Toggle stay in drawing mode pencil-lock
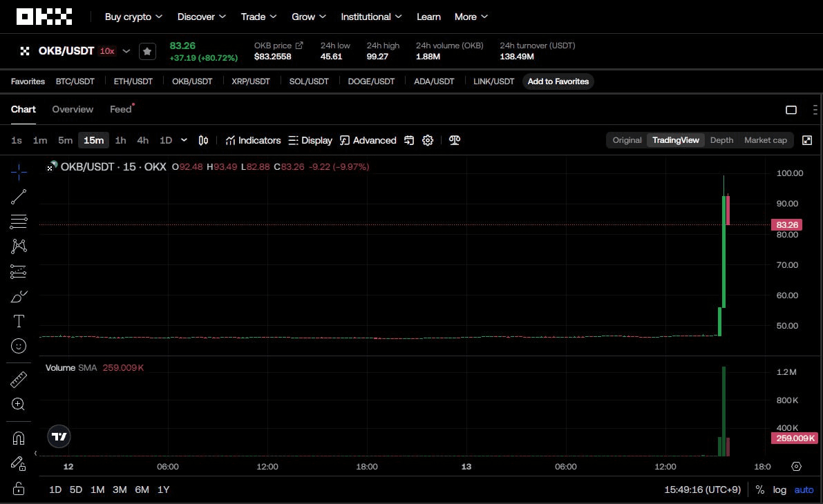823x504 pixels. click(19, 464)
